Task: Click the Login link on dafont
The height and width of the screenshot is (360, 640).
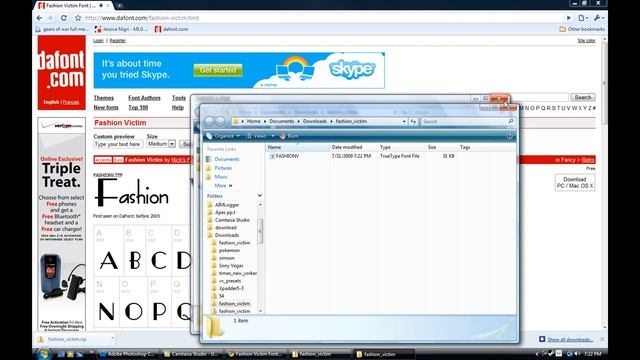Action: pyautogui.click(x=98, y=41)
